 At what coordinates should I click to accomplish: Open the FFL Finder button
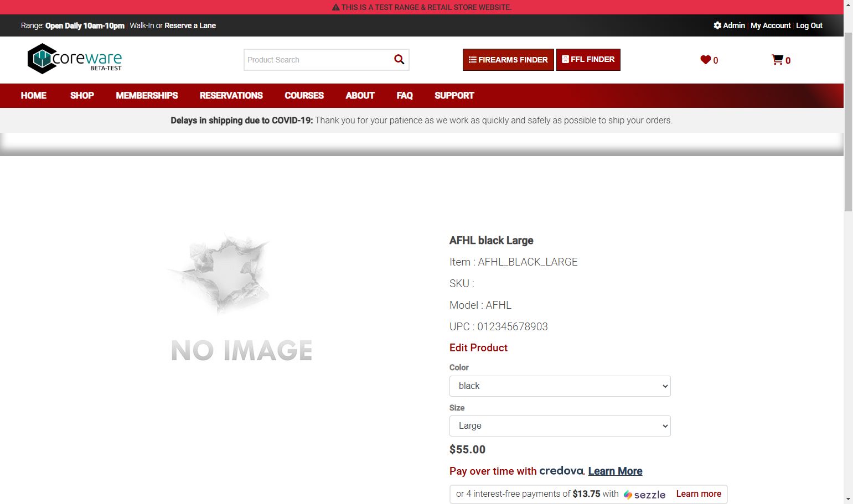coord(588,60)
